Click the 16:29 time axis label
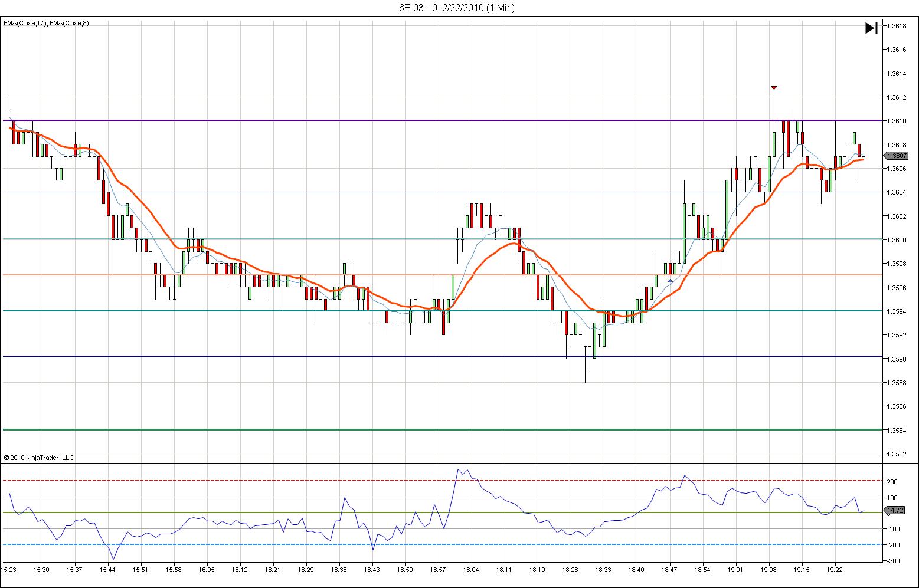The width and height of the screenshot is (919, 588). pyautogui.click(x=306, y=570)
